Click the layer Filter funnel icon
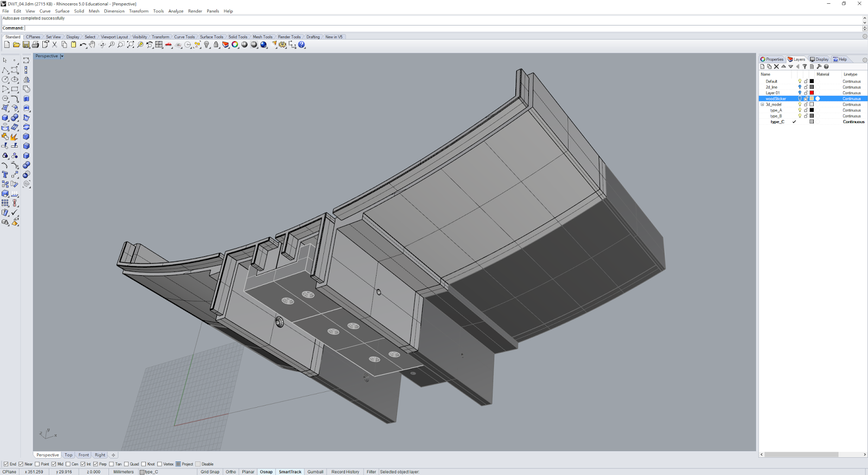The image size is (868, 475). [805, 67]
